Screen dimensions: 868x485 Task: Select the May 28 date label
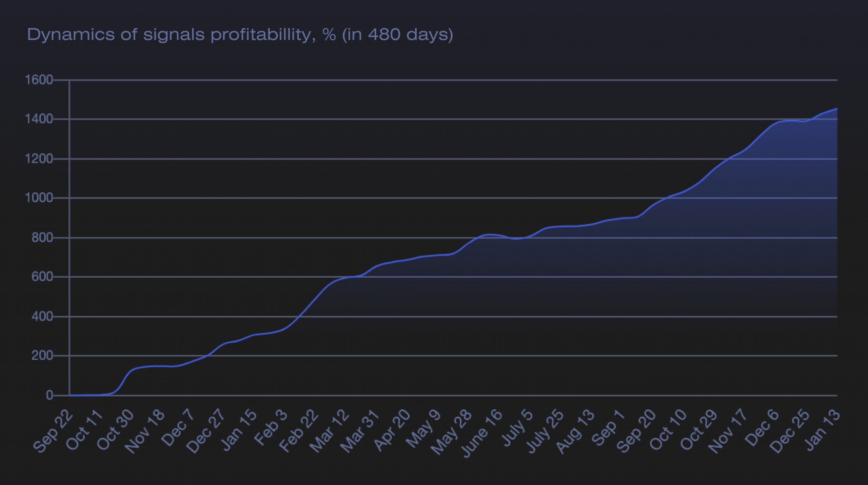[x=451, y=432]
